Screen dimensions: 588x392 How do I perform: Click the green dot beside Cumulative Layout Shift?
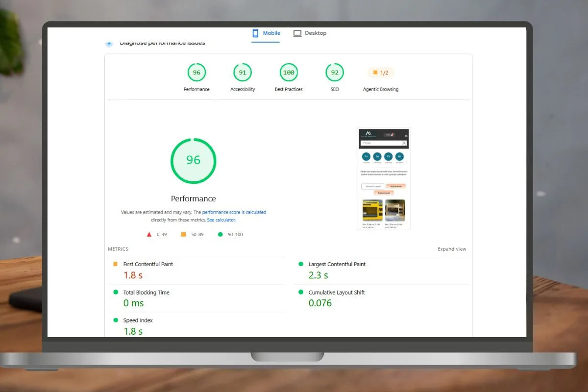click(301, 292)
